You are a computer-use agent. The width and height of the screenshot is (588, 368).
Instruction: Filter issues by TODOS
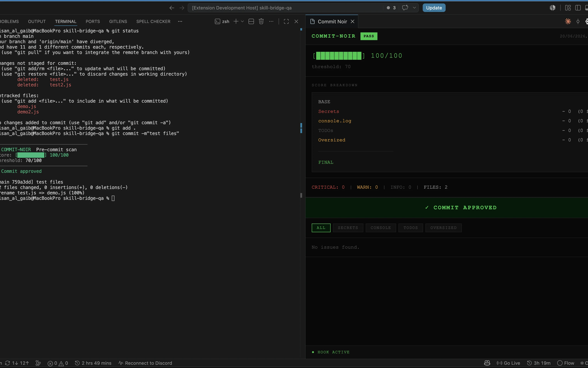(x=411, y=228)
